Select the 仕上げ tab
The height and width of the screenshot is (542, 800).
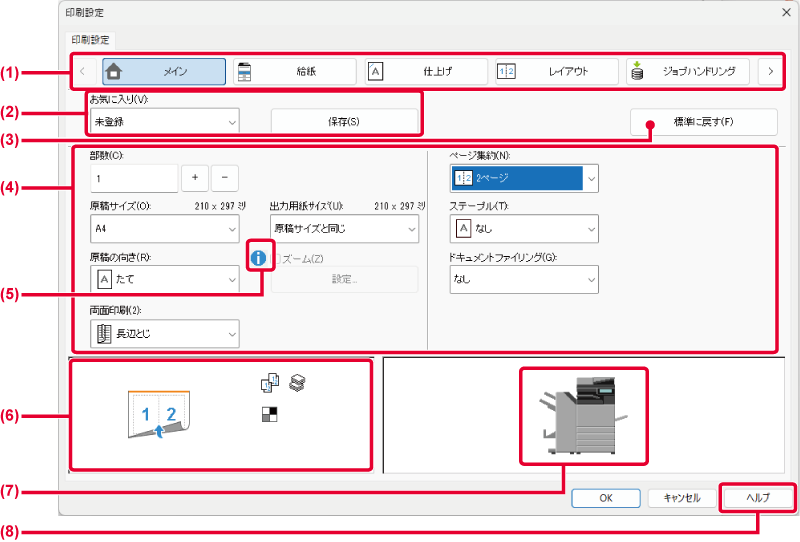pos(426,72)
